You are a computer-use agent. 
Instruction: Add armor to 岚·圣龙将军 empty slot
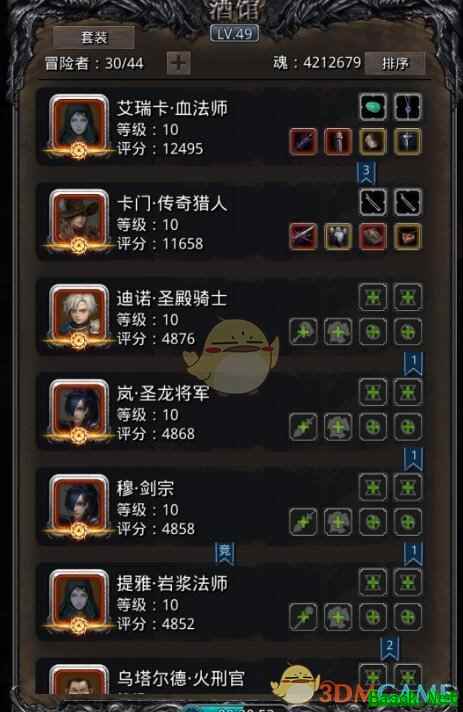(338, 427)
